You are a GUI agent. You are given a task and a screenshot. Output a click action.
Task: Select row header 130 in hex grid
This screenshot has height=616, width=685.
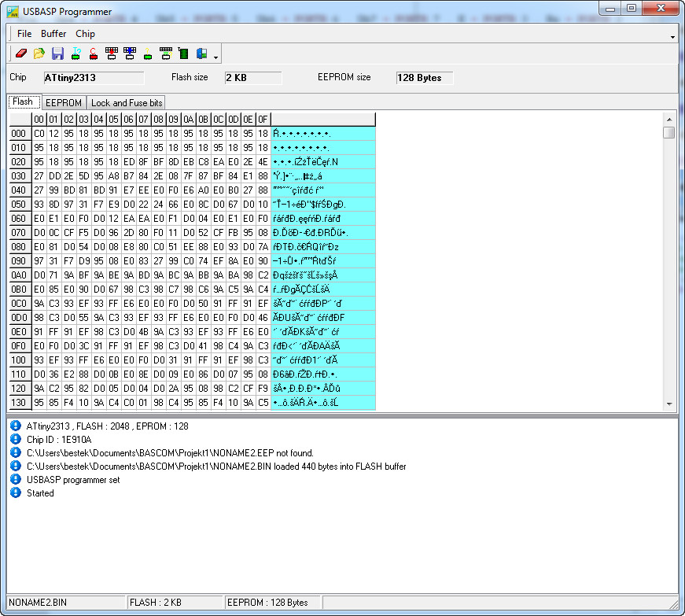(x=20, y=402)
